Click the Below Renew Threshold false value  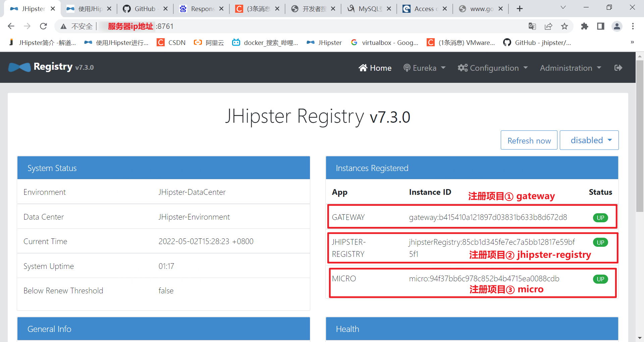166,291
